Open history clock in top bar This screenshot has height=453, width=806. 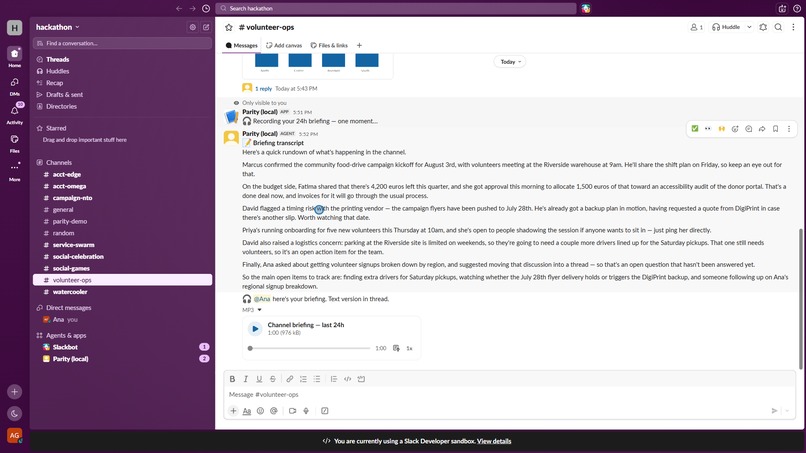pos(206,8)
